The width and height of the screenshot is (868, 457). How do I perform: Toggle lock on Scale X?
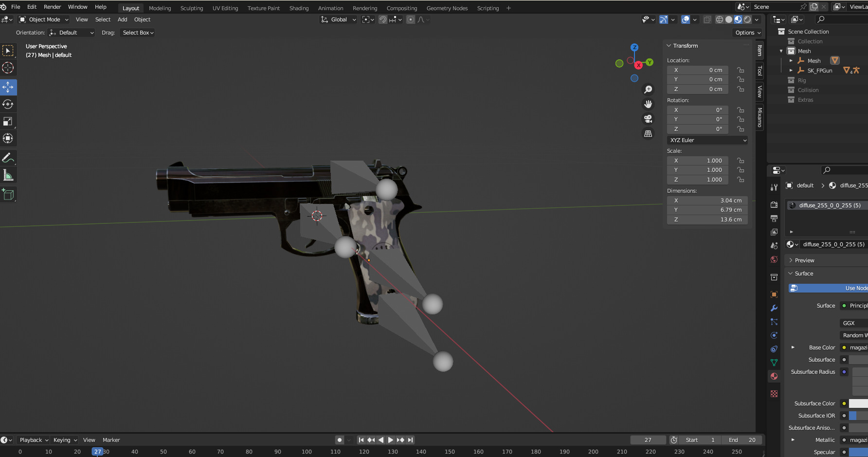[x=741, y=161]
